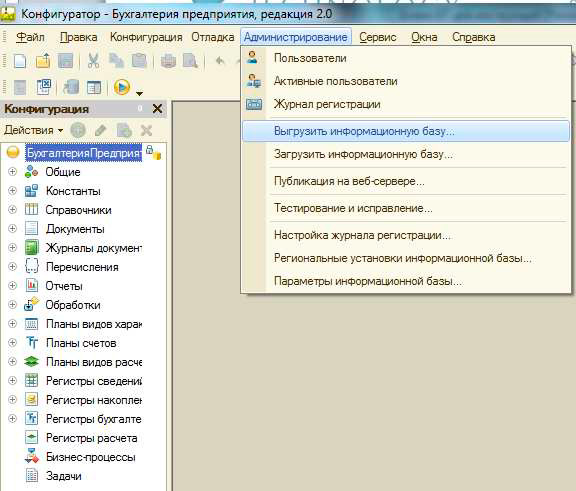Choose Выгрузить информационную базу

406,131
